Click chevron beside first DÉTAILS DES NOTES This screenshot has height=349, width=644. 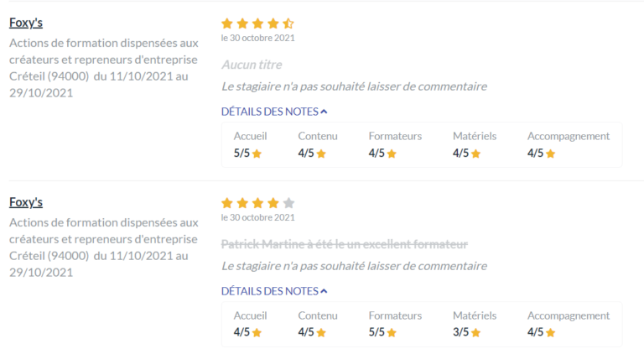[x=324, y=112]
